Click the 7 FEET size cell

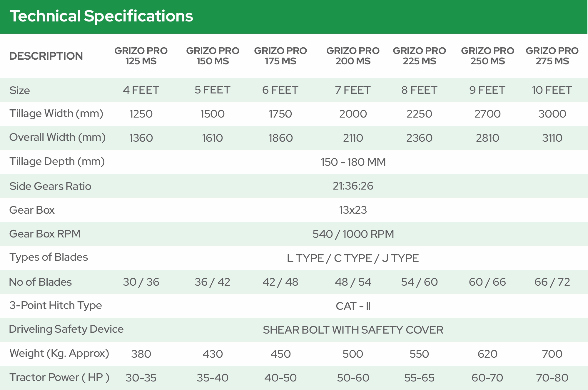[353, 90]
